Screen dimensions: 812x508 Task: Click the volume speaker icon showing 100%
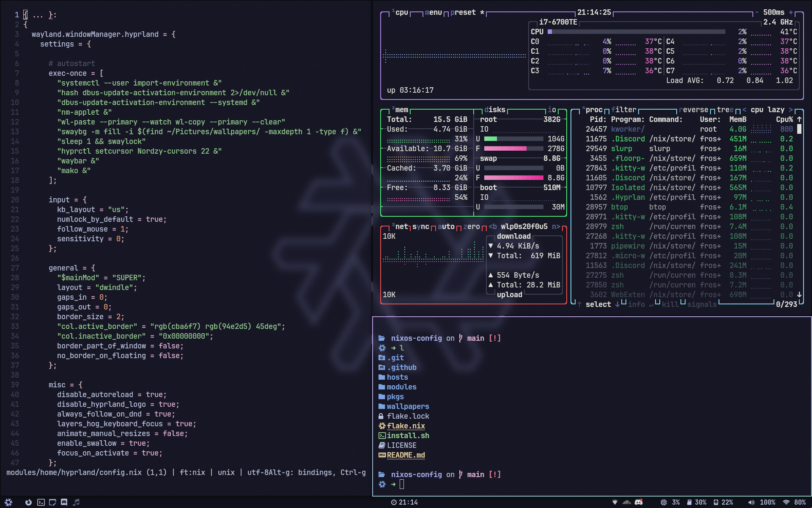coord(751,502)
